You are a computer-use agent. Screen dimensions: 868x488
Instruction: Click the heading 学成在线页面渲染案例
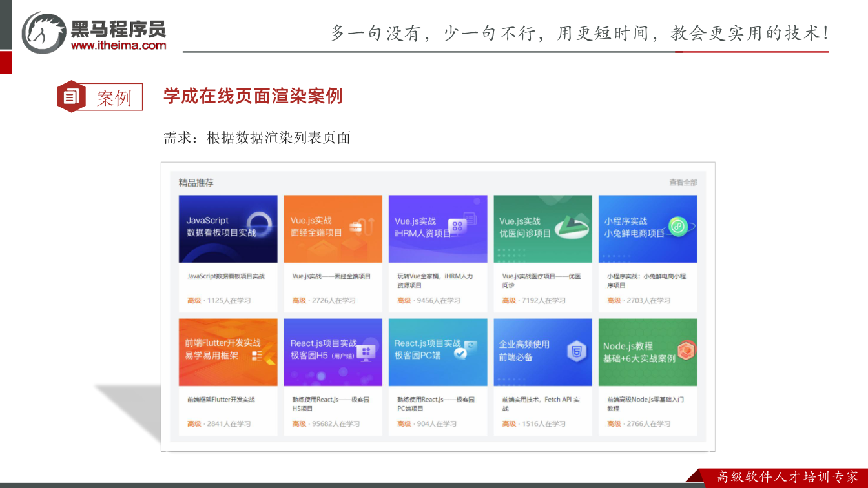click(253, 96)
